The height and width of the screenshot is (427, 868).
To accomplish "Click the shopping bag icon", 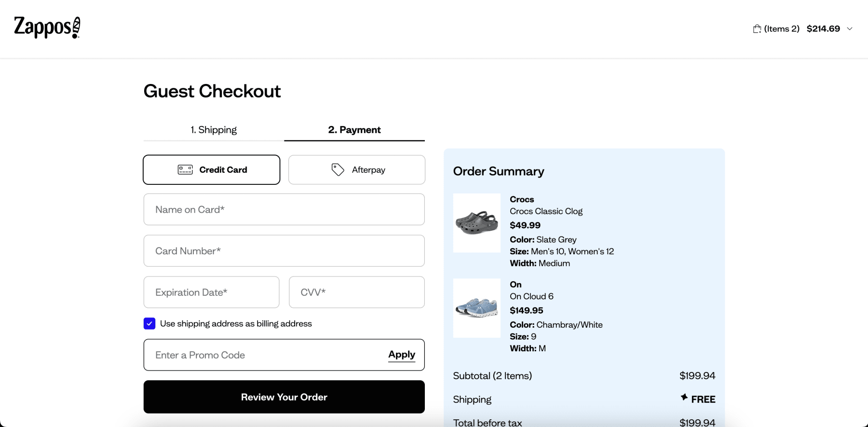I will (x=757, y=29).
